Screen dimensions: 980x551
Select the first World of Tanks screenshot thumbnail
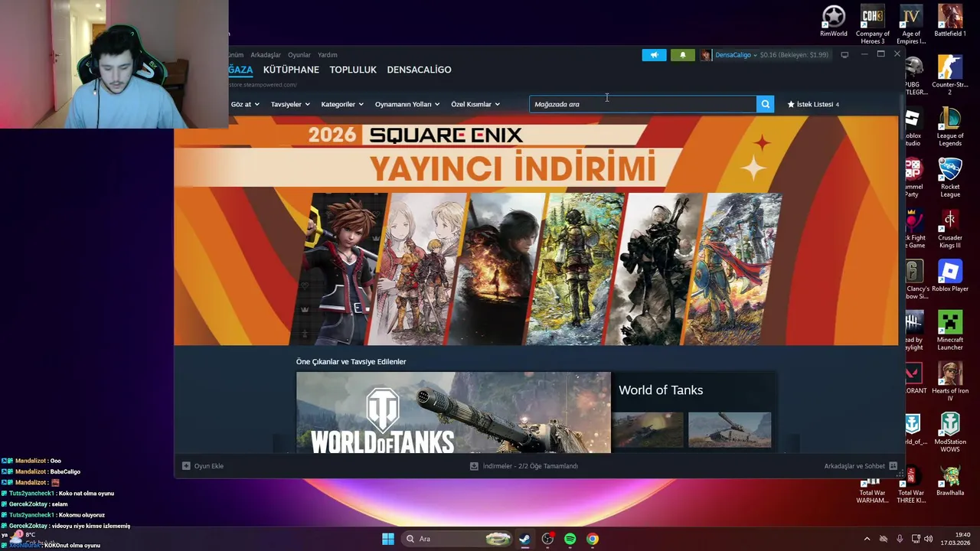pyautogui.click(x=648, y=430)
